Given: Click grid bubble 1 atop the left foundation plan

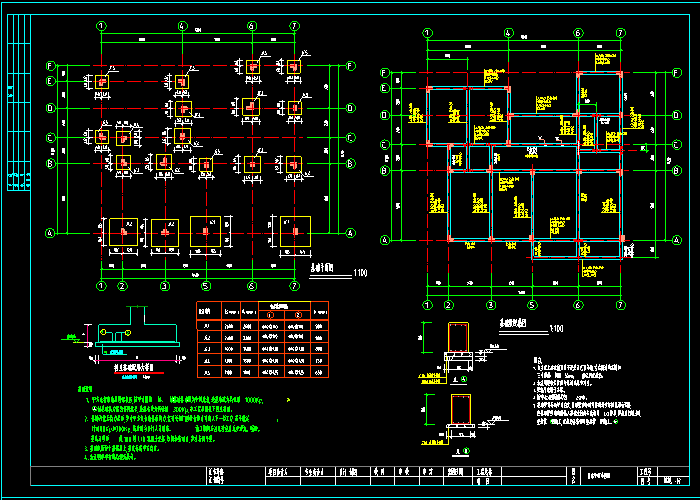Looking at the screenshot, I should click(x=101, y=25).
